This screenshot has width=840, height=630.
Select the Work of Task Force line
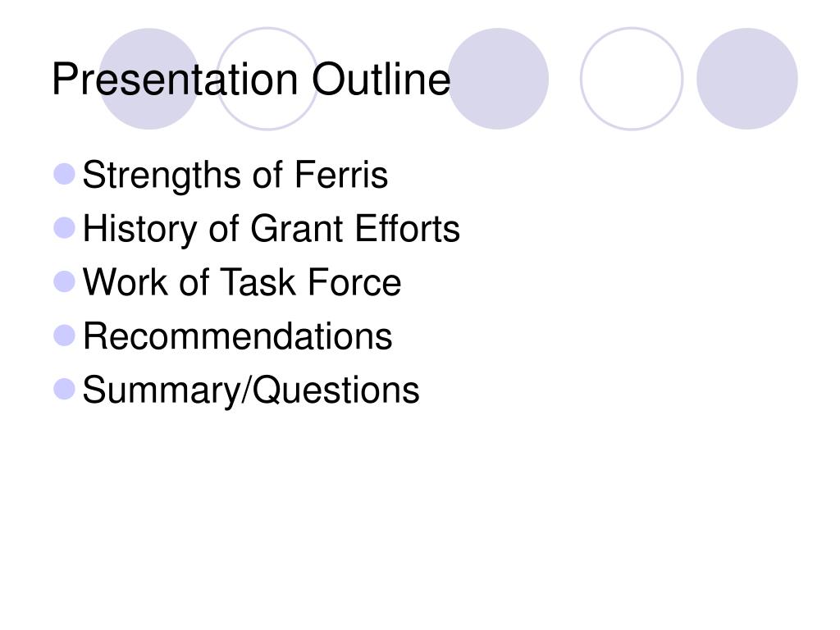pyautogui.click(x=242, y=282)
